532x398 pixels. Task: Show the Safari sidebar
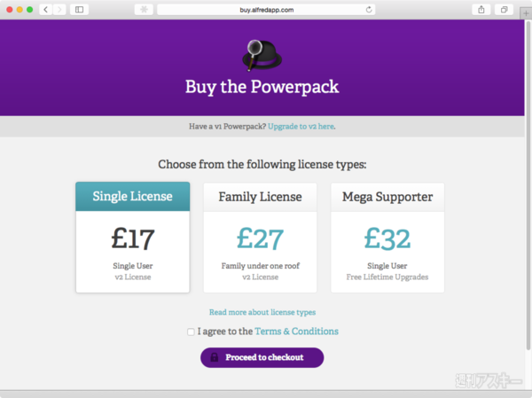click(80, 9)
